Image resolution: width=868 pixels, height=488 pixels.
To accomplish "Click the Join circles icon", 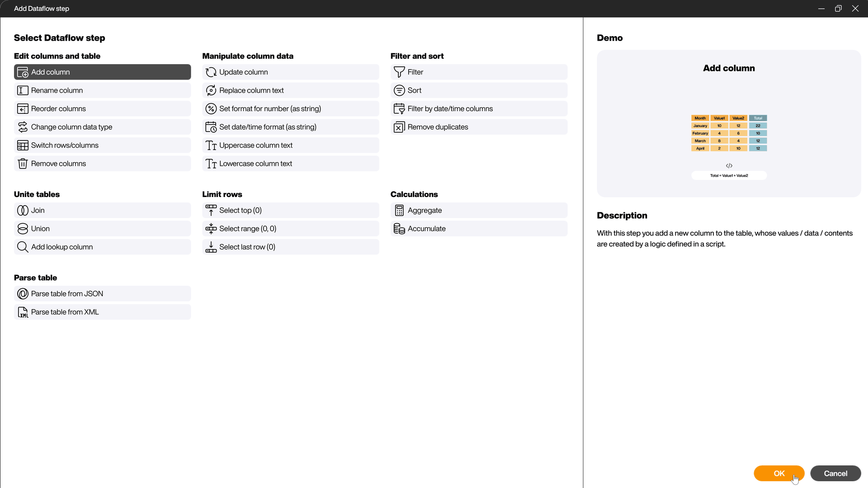I will point(23,211).
